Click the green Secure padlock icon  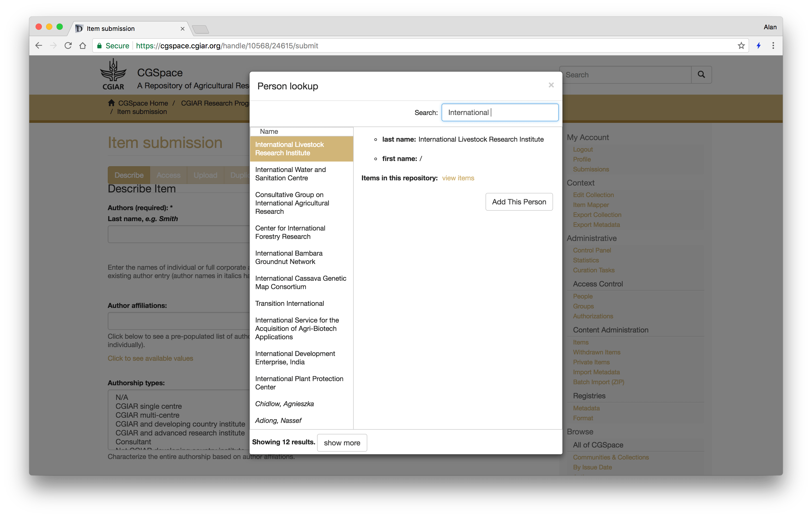(99, 45)
